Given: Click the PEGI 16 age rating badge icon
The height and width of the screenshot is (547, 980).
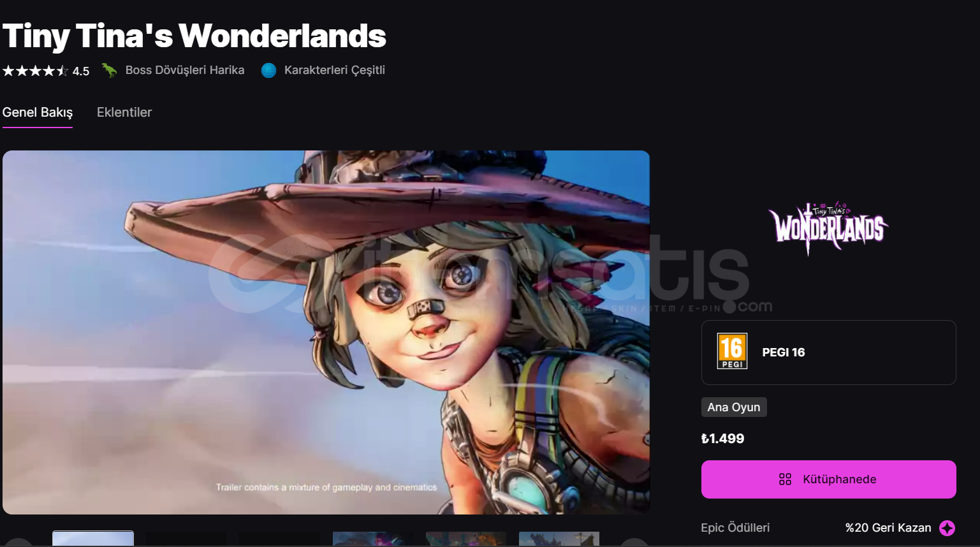Looking at the screenshot, I should pyautogui.click(x=732, y=351).
